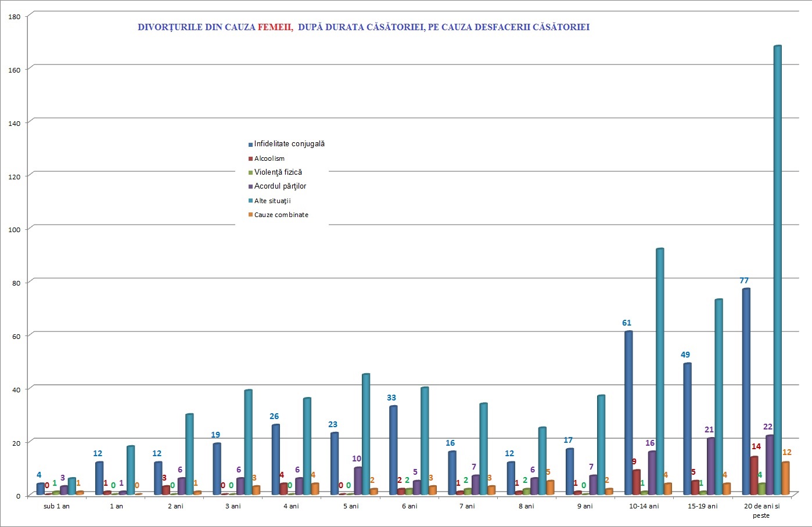Click the 'sub 1 an' axis category label

(57, 506)
